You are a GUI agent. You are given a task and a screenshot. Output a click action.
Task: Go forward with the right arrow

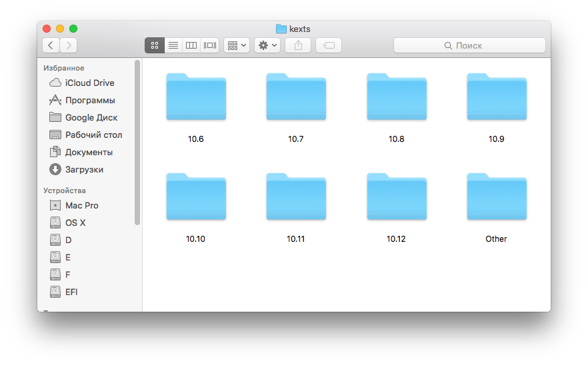point(68,45)
